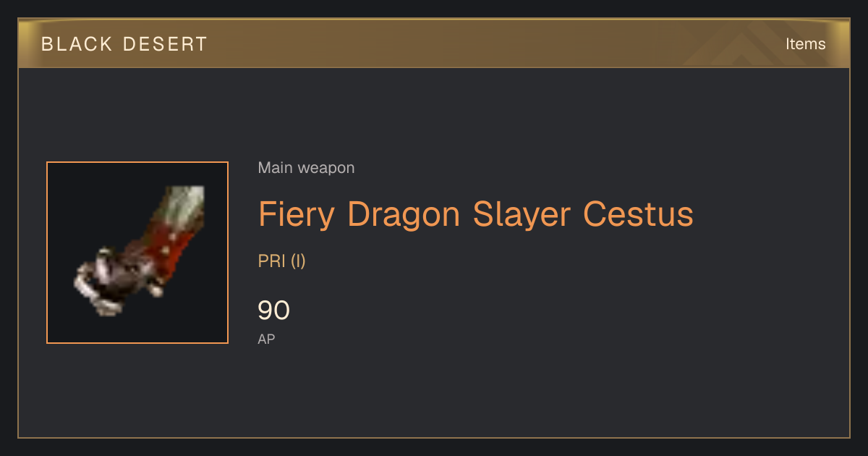Image resolution: width=868 pixels, height=456 pixels.
Task: Click the word Cestus in the item name
Action: (638, 214)
